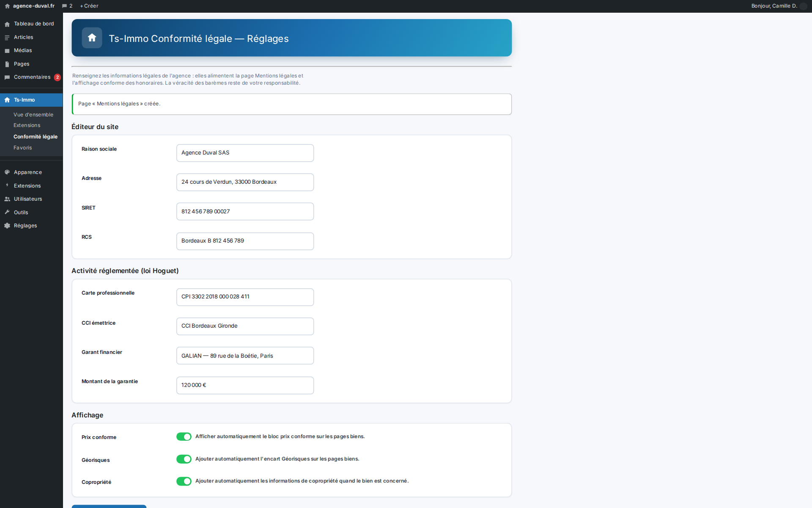Click the Médias sidebar icon
The image size is (812, 508).
pyautogui.click(x=7, y=51)
